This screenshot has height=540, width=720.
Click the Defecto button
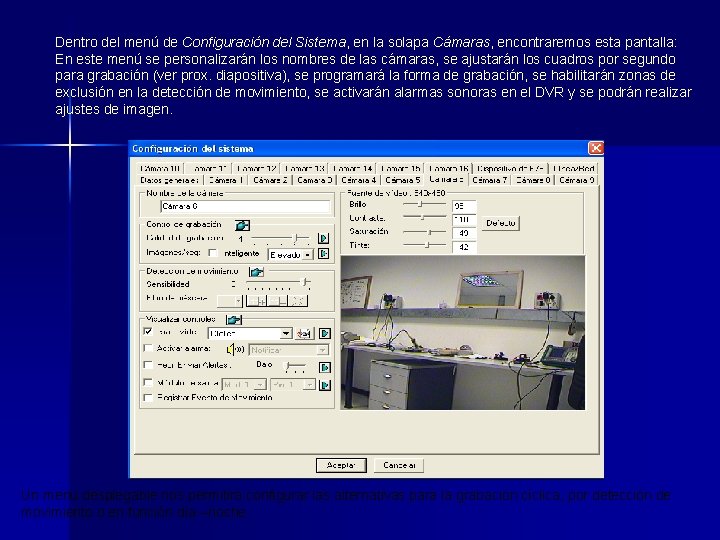click(x=501, y=223)
